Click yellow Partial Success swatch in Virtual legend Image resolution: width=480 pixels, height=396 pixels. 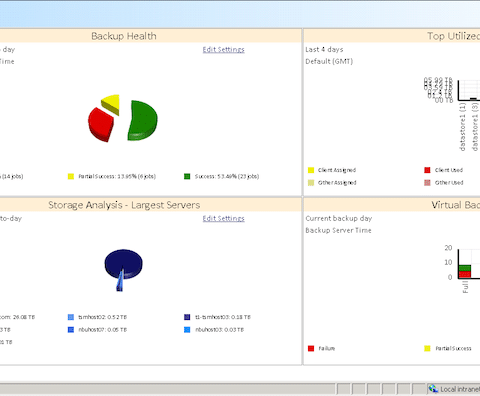tap(427, 348)
